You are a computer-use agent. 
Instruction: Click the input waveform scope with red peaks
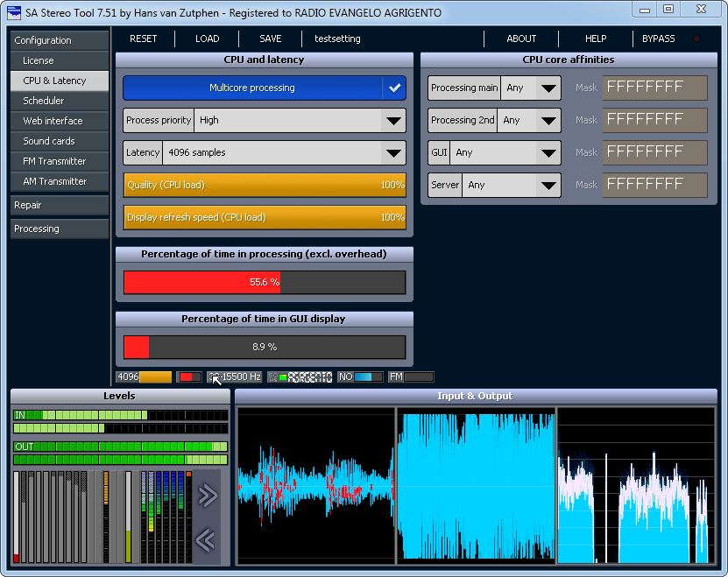click(315, 486)
